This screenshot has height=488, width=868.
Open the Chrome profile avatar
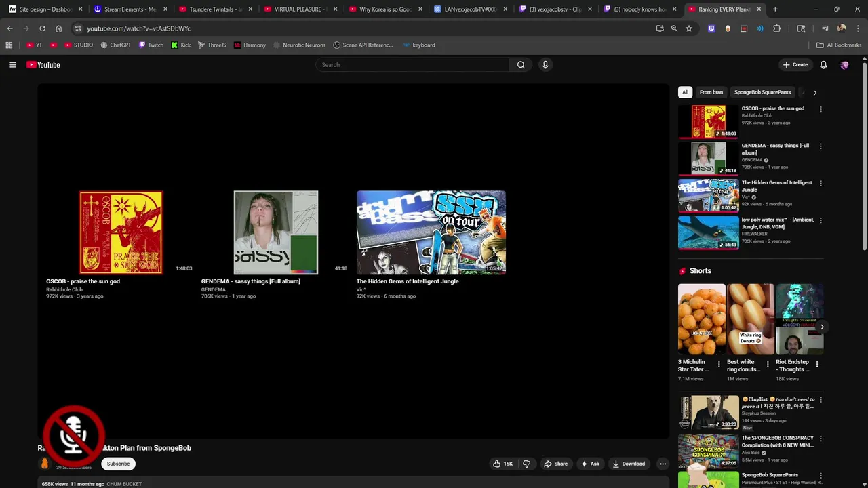click(842, 28)
